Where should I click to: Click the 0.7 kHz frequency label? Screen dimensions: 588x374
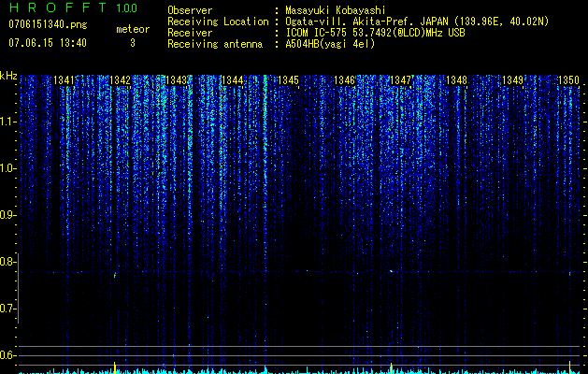(7, 309)
